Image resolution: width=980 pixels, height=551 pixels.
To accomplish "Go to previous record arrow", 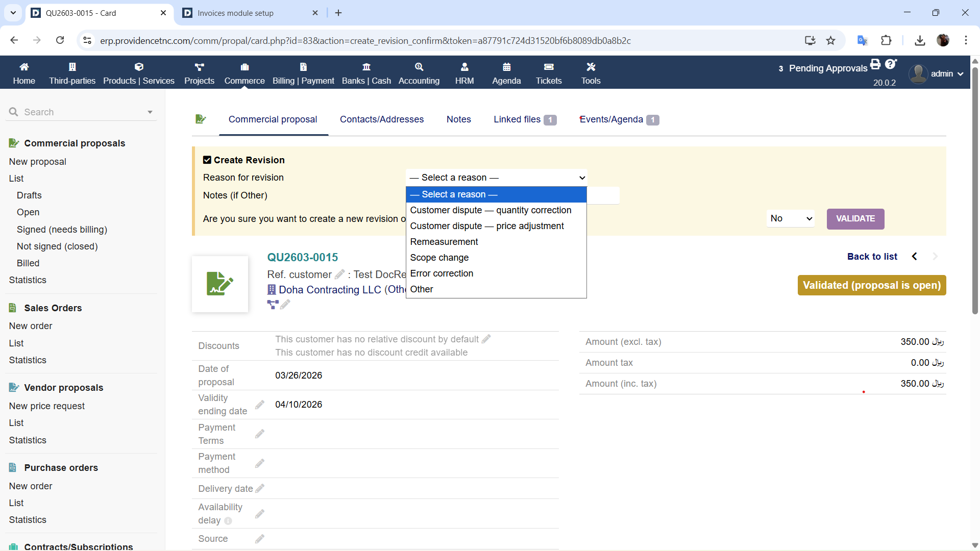I will point(915,257).
